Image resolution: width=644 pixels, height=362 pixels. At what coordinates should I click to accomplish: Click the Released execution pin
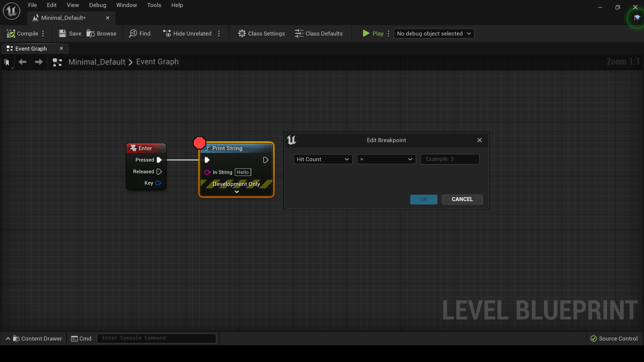159,172
